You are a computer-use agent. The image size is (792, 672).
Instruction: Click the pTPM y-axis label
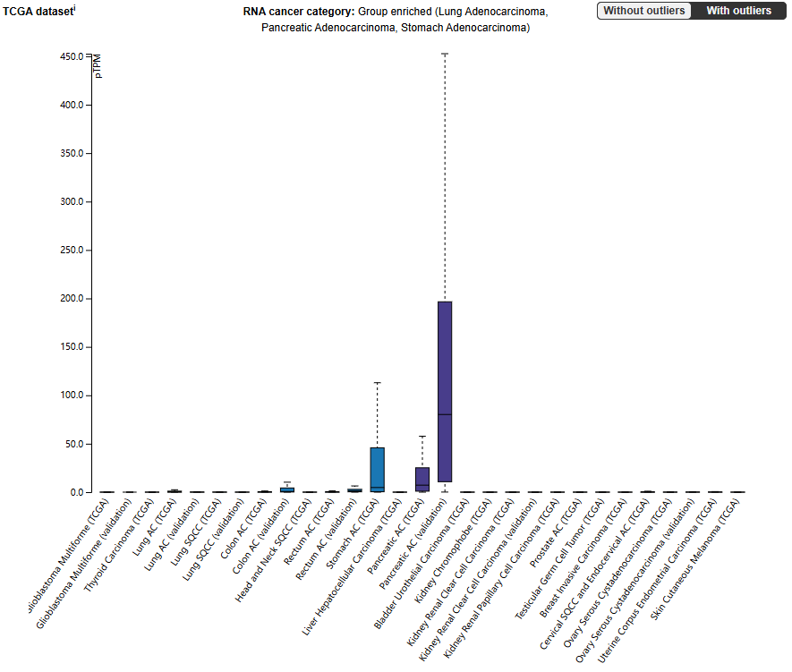coord(98,67)
